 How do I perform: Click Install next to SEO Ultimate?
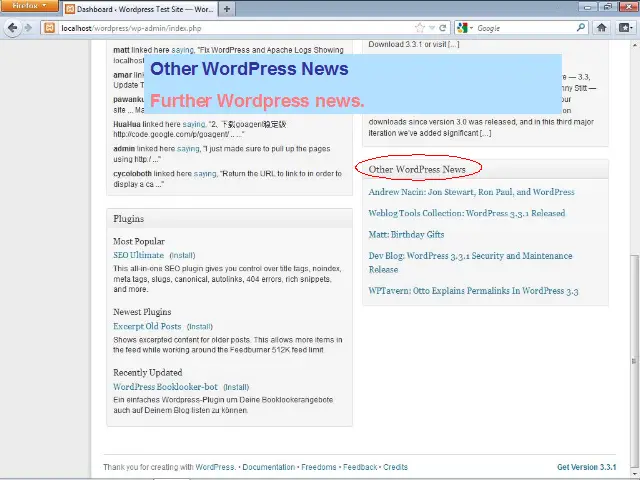pyautogui.click(x=182, y=256)
